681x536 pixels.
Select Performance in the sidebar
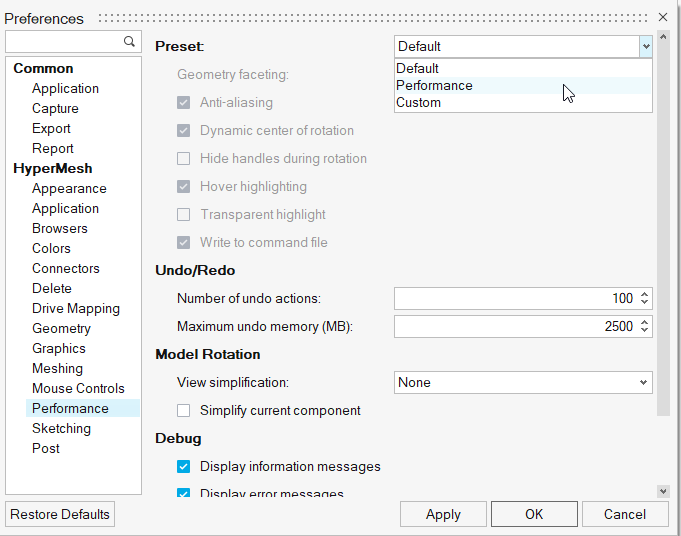[83, 408]
